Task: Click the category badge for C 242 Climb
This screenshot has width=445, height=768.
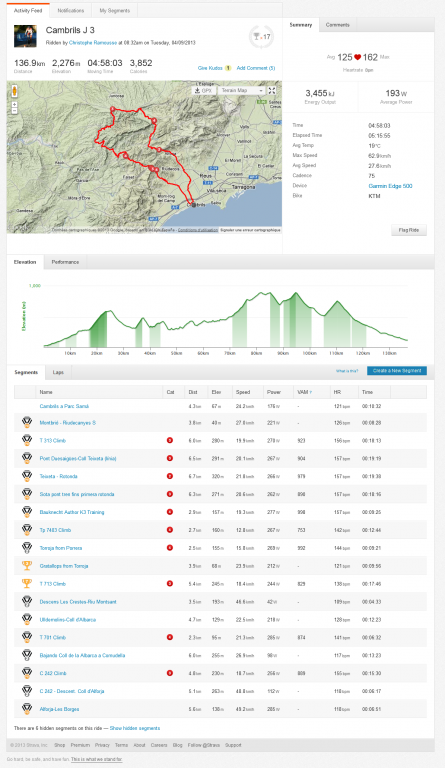Action: (x=170, y=673)
